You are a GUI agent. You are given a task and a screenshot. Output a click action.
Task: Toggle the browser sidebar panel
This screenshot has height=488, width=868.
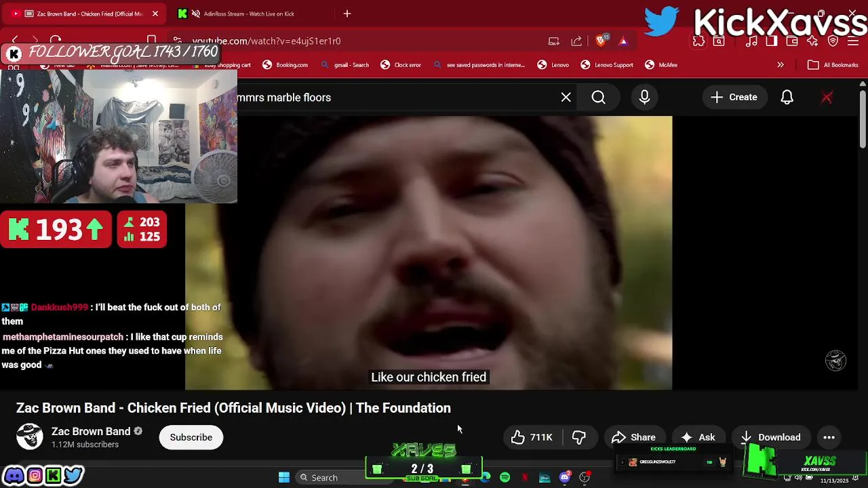coord(772,41)
